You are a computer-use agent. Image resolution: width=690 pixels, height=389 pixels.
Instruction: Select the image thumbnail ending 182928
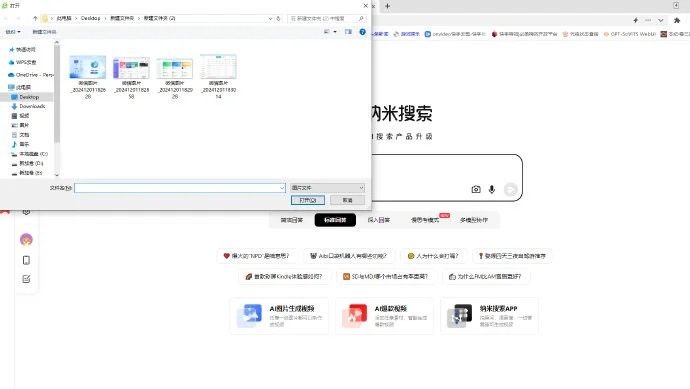pos(175,77)
